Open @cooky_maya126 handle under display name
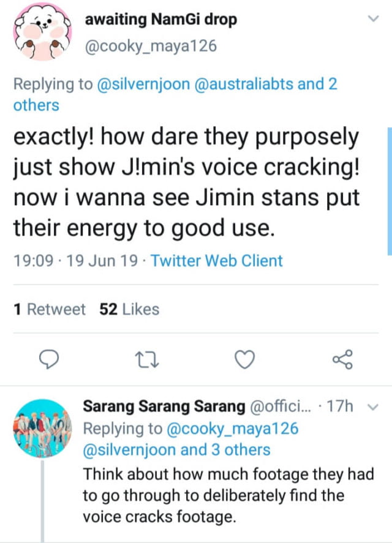 point(151,46)
